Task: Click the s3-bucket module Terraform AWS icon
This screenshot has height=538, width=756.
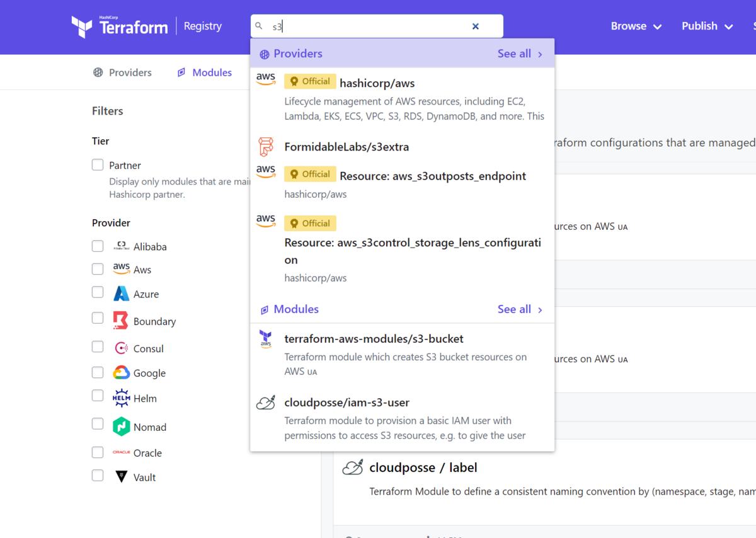Action: 266,339
